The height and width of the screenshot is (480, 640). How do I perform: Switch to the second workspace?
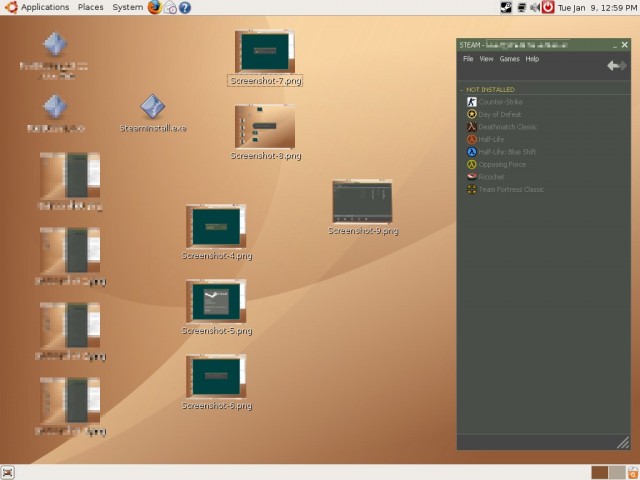tap(617, 473)
